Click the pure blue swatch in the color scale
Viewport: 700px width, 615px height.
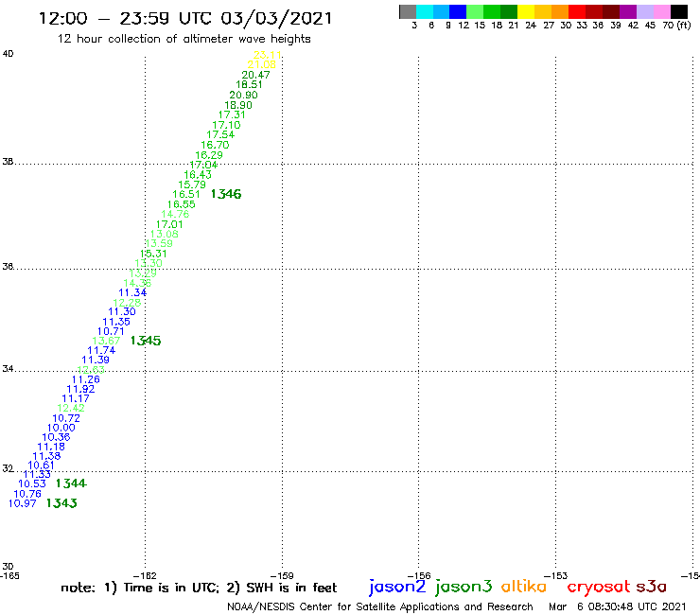(458, 11)
